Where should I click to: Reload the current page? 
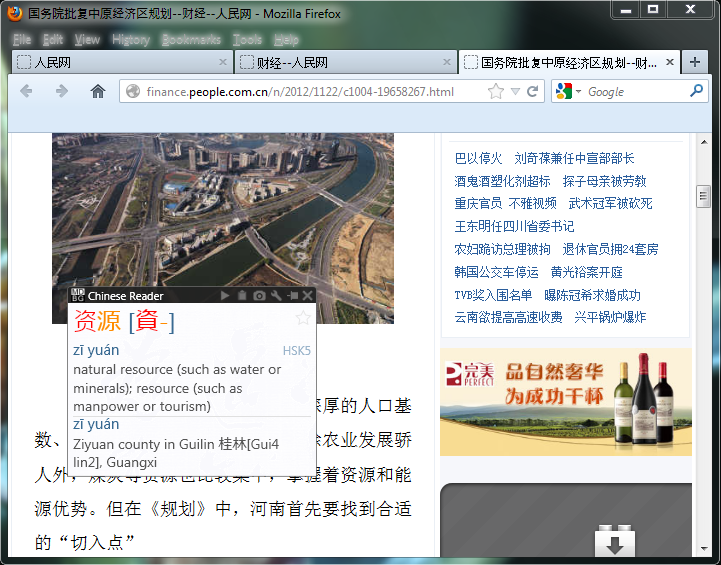pos(532,91)
